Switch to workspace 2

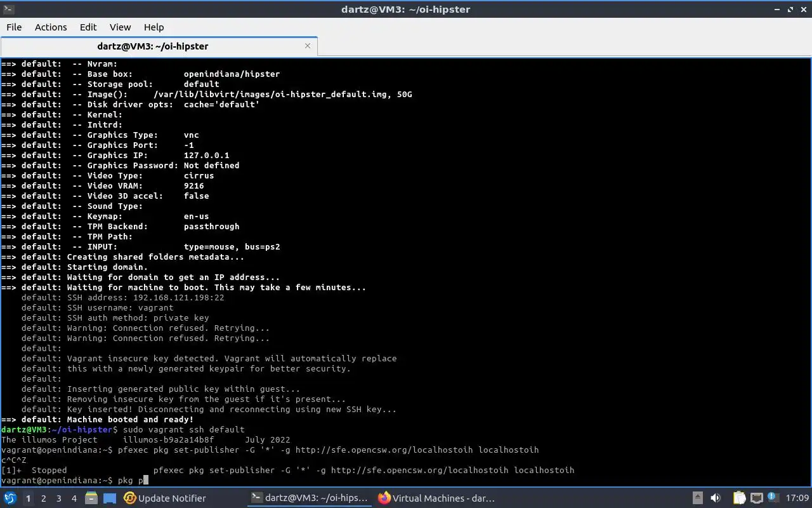point(43,498)
